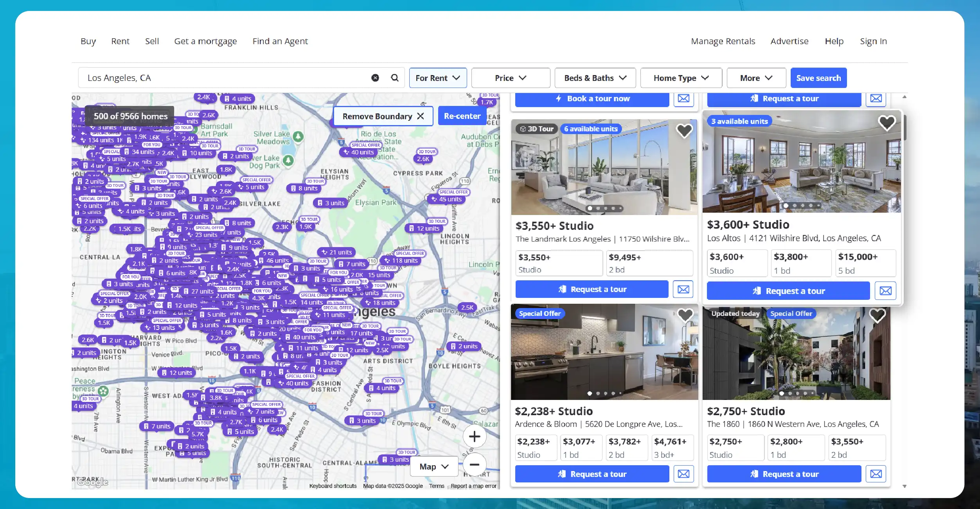
Task: Open the Map type dropdown
Action: (x=433, y=466)
